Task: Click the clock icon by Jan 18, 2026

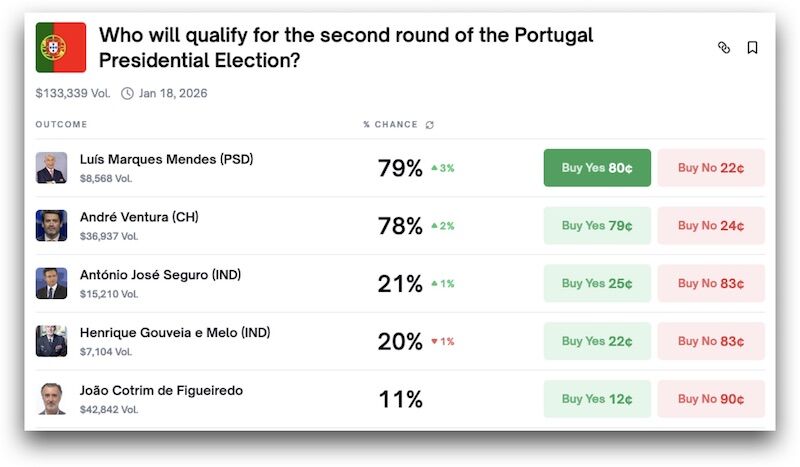Action: coord(127,94)
